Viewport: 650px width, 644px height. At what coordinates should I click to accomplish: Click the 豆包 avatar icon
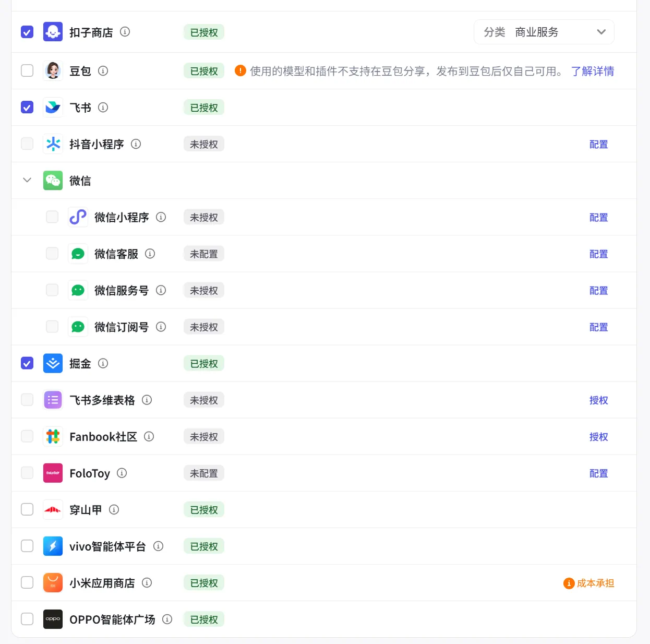pyautogui.click(x=53, y=70)
